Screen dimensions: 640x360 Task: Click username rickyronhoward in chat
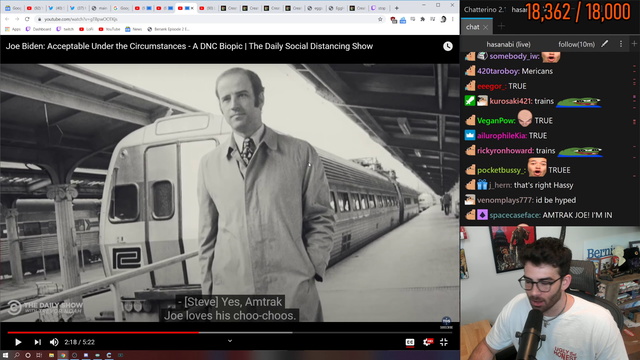point(505,151)
